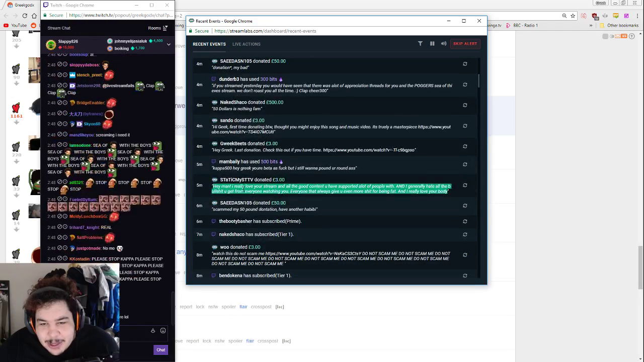Image resolution: width=644 pixels, height=362 pixels.
Task: Click the Streamlabs address bar URL
Action: 265,31
